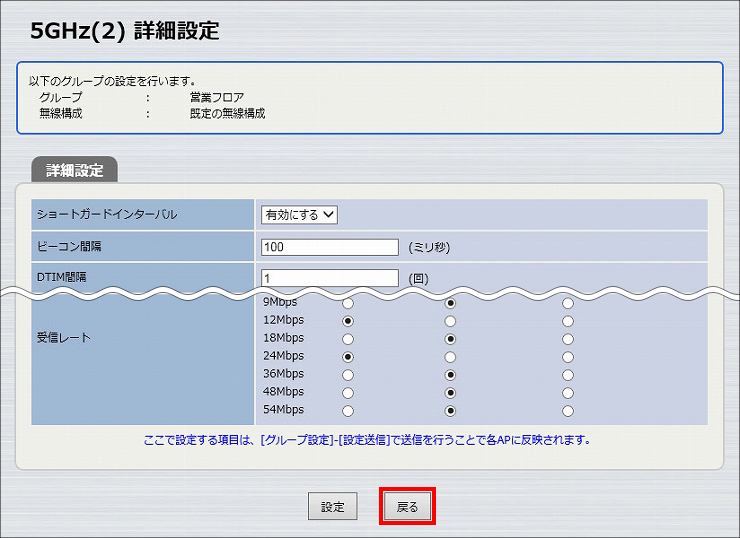The image size is (740, 538).
Task: Click the 設定 button
Action: coord(333,506)
